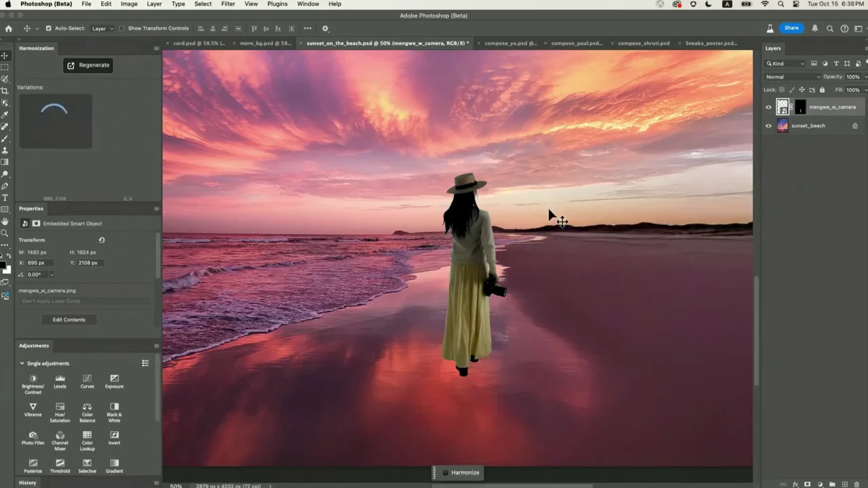Open Photoshop search magnifier icon
868x488 pixels.
click(830, 28)
